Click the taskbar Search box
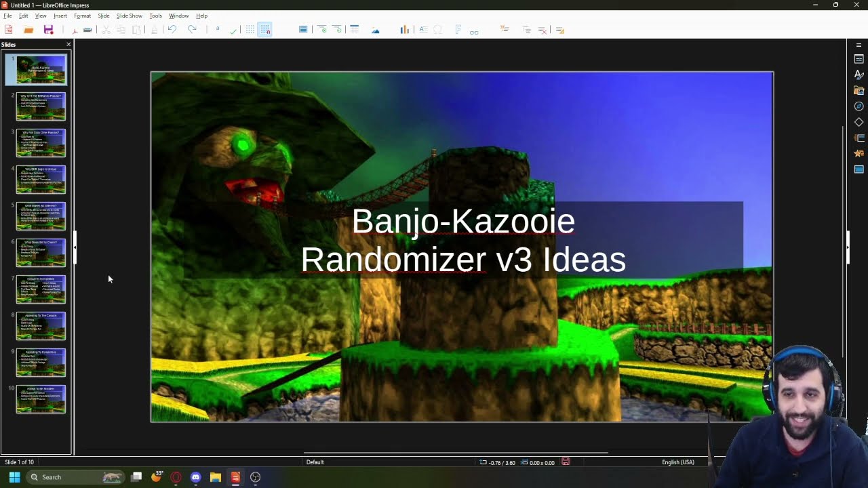Image resolution: width=868 pixels, height=488 pixels. point(75,477)
